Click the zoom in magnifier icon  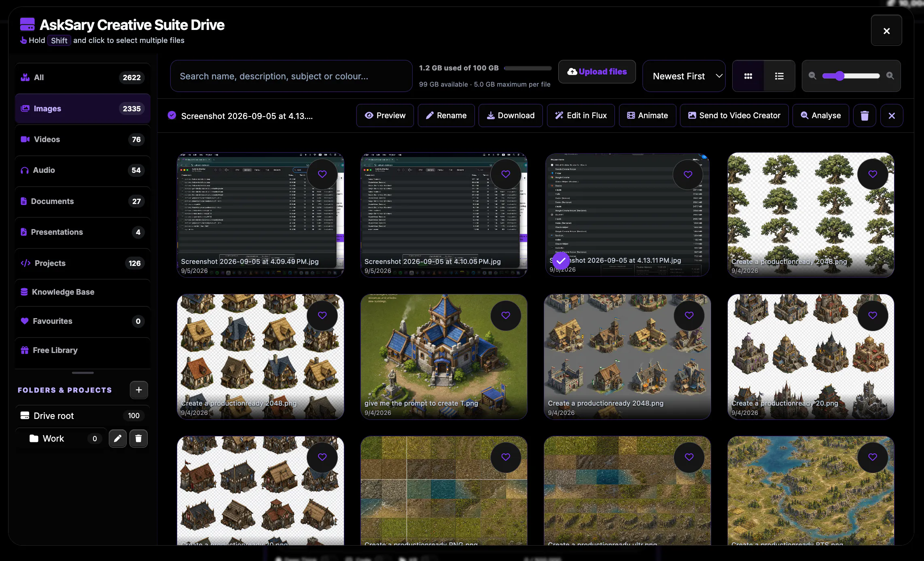(x=890, y=76)
